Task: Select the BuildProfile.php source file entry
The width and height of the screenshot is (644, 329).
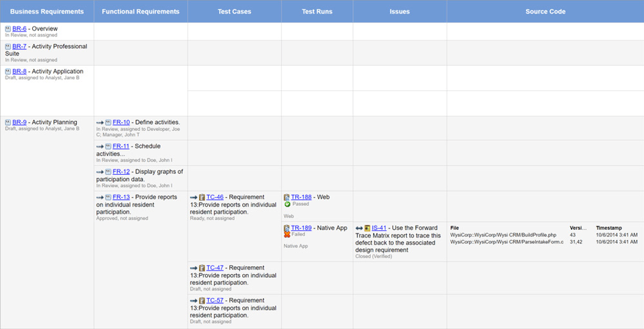Action: coord(503,235)
